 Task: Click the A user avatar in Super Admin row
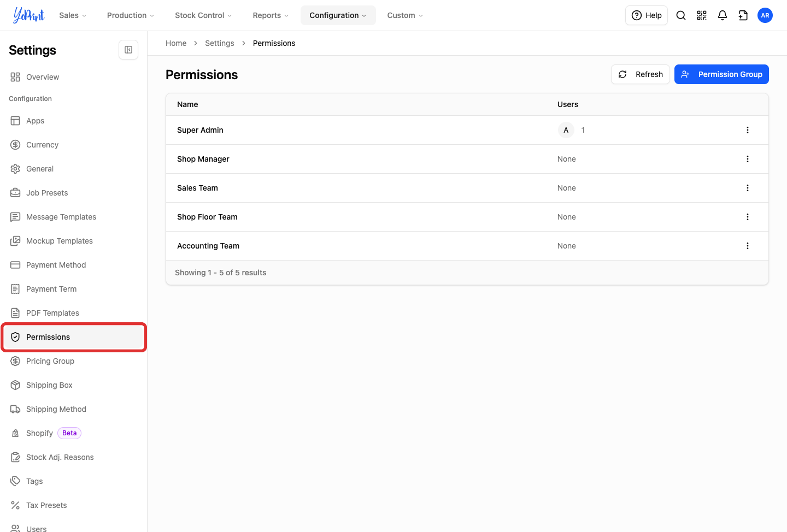pyautogui.click(x=566, y=130)
